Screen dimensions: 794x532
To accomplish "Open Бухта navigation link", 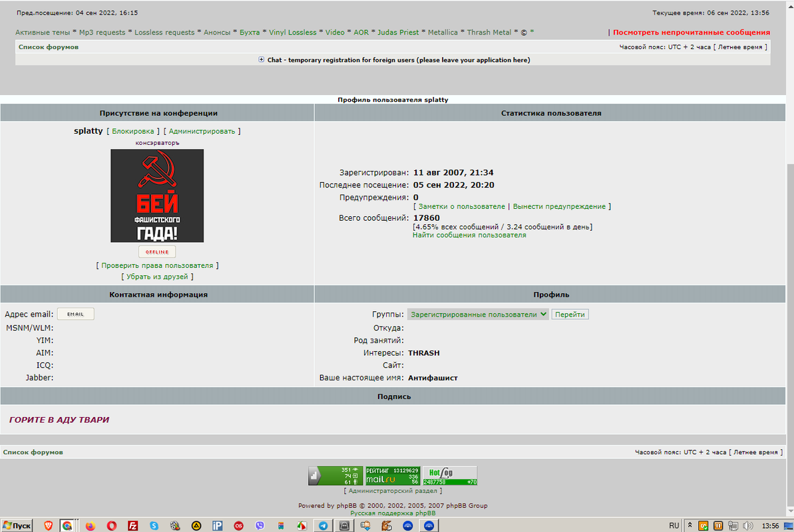I will pyautogui.click(x=249, y=33).
